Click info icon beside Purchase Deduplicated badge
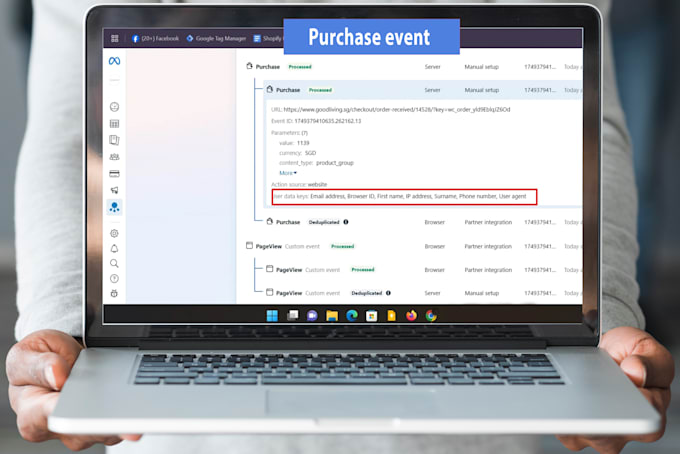Screen dimensions: 680x454 click(x=346, y=222)
